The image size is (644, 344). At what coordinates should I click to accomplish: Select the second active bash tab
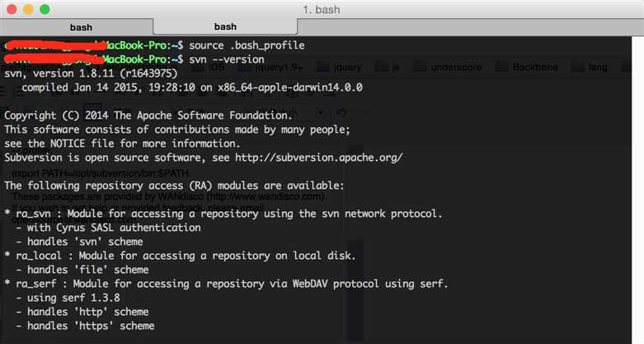point(225,26)
